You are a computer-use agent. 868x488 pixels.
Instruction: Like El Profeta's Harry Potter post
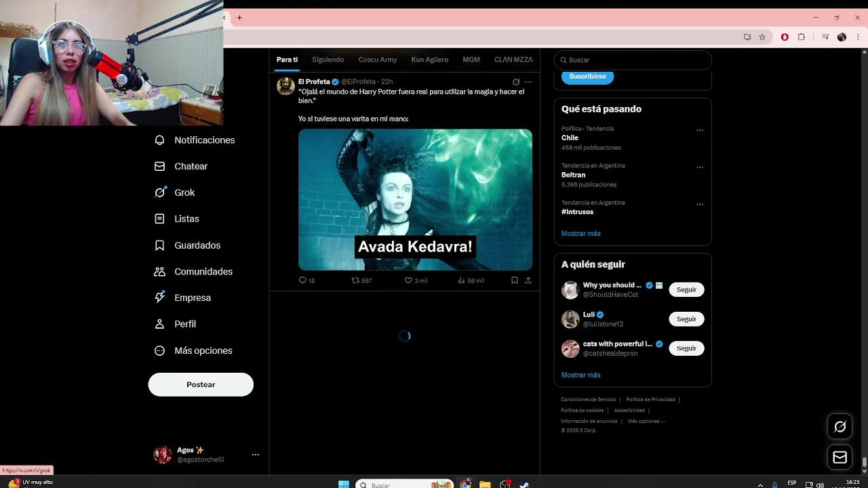pyautogui.click(x=408, y=280)
